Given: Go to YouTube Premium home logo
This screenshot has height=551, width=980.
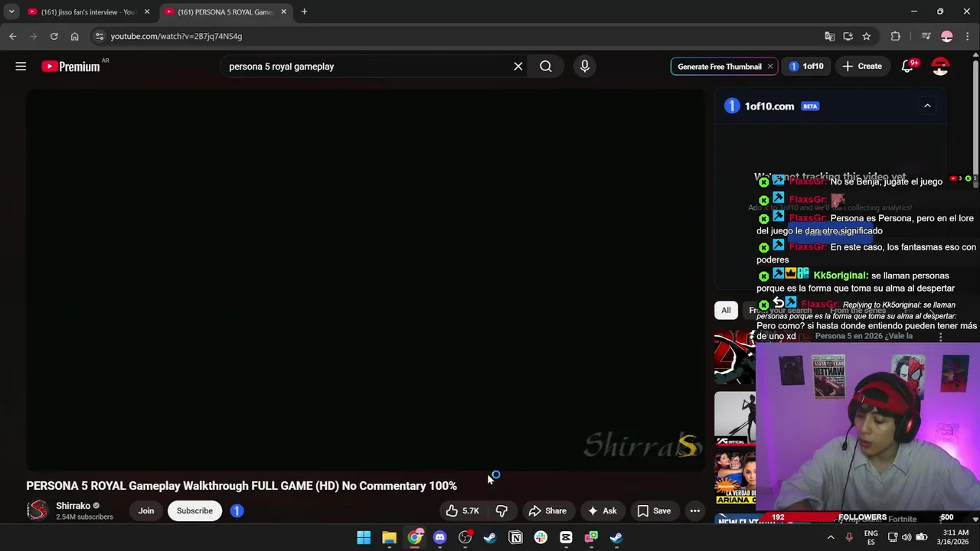Looking at the screenshot, I should 72,67.
